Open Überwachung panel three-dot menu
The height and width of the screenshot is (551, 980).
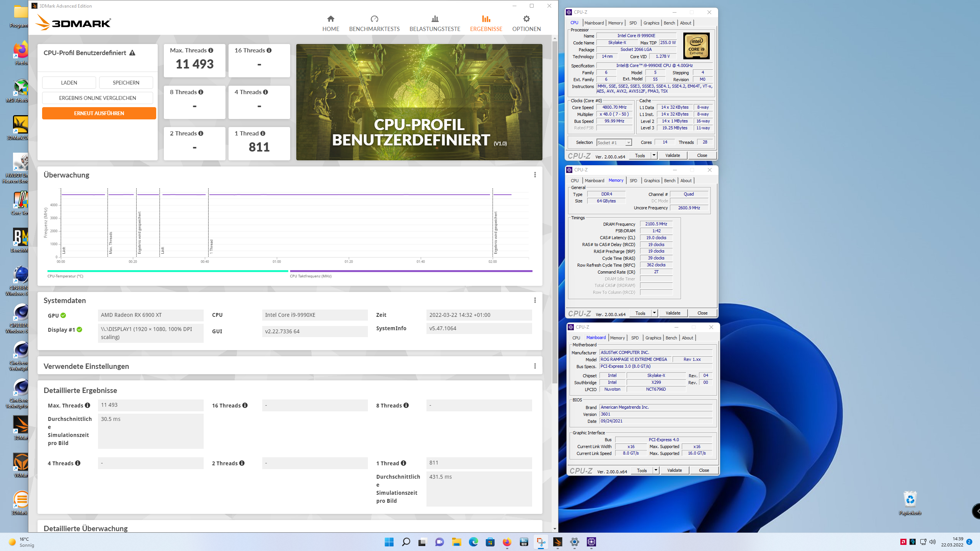pos(535,175)
